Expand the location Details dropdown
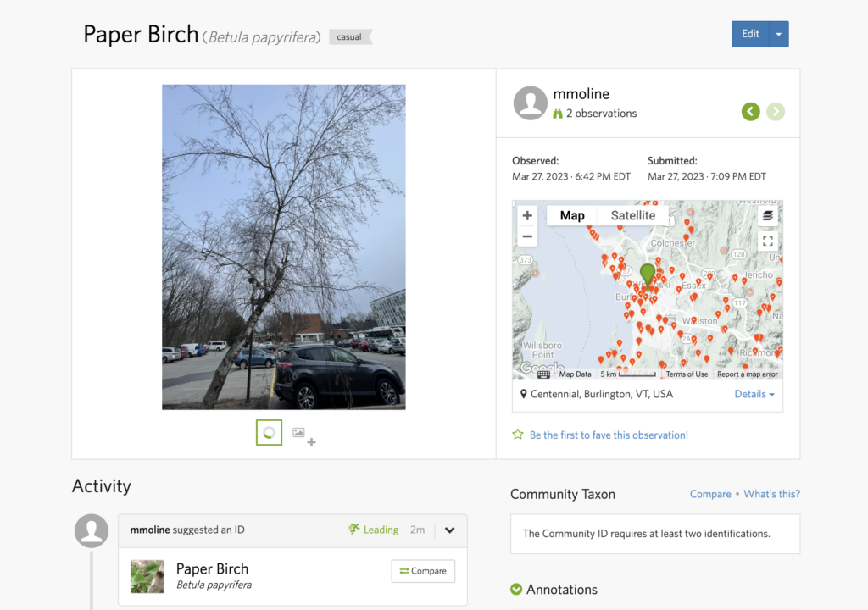 click(x=754, y=394)
